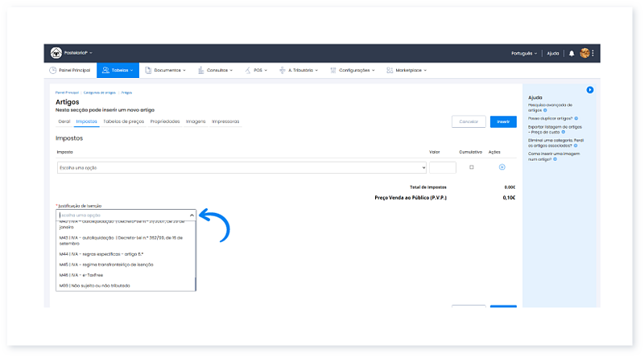Image resolution: width=644 pixels, height=357 pixels.
Task: Select 'M99 | Não sujeito ou não tributado'
Action: pos(94,285)
